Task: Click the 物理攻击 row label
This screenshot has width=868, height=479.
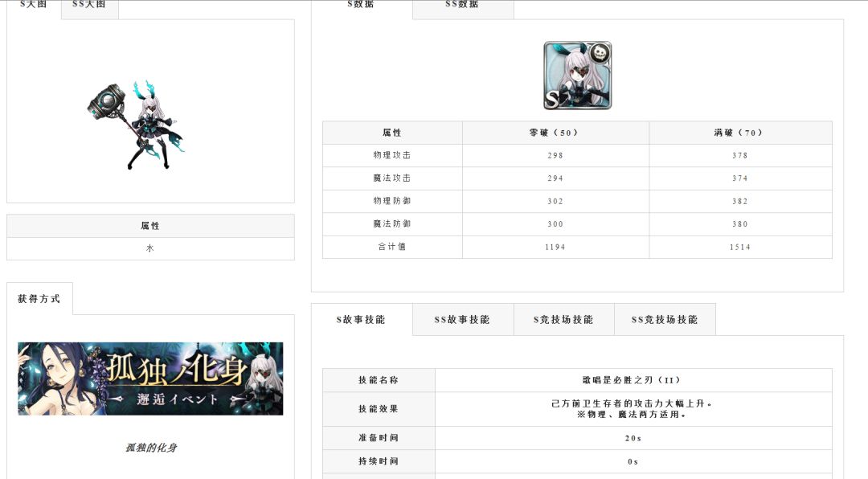Action: pos(392,156)
